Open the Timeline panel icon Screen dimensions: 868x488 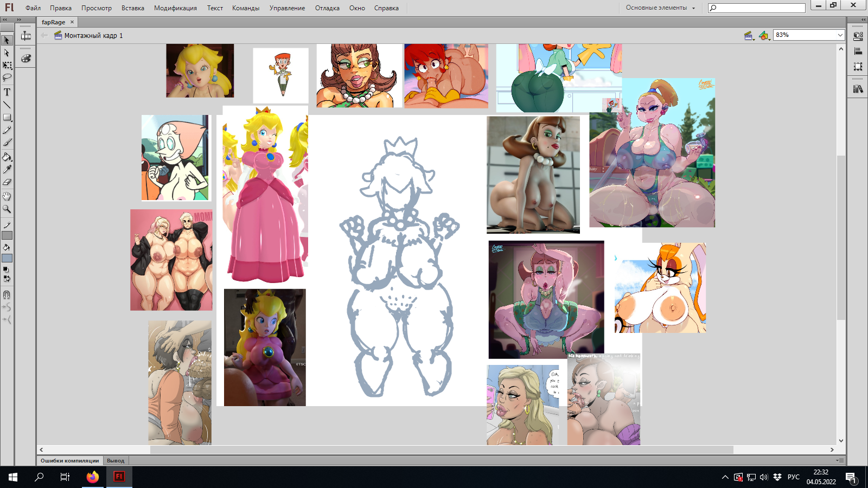point(25,36)
